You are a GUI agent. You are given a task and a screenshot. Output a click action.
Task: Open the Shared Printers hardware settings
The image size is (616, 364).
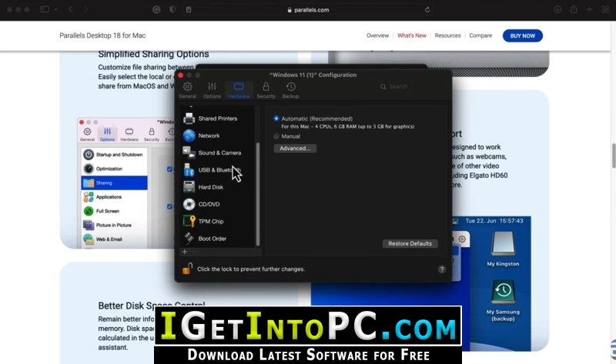(217, 119)
